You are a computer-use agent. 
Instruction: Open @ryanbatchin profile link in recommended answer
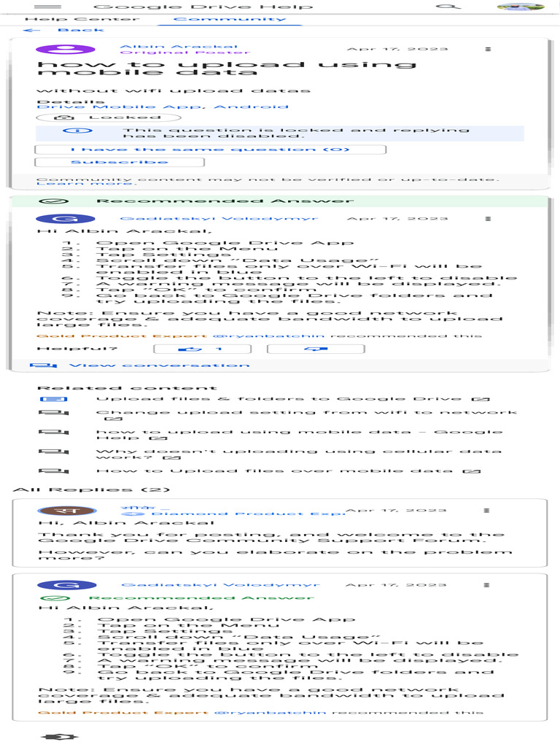[x=268, y=336]
